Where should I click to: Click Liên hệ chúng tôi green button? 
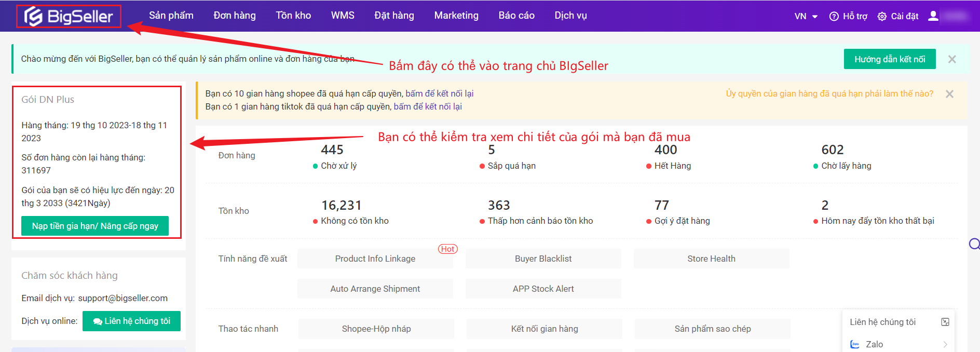[x=131, y=321]
